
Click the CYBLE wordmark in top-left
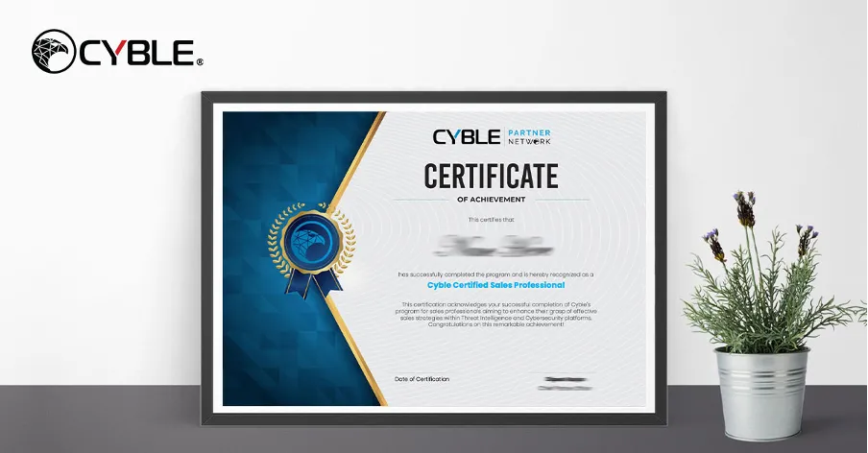[134, 52]
